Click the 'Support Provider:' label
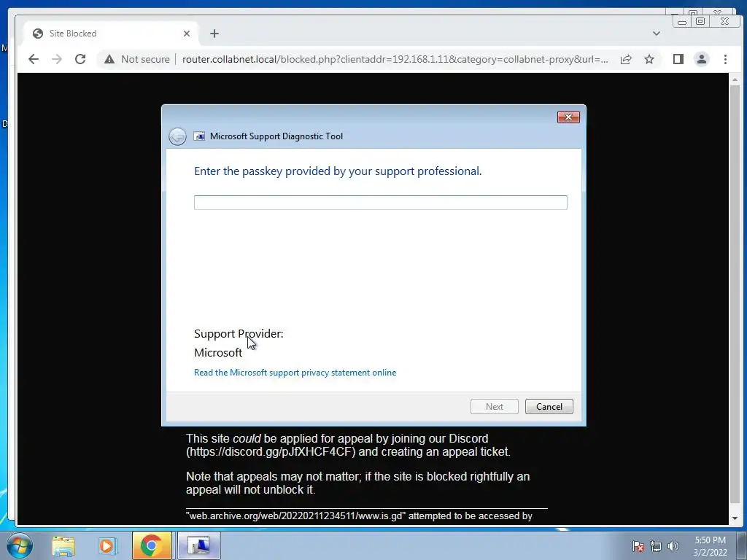The width and height of the screenshot is (747, 560). click(x=239, y=333)
